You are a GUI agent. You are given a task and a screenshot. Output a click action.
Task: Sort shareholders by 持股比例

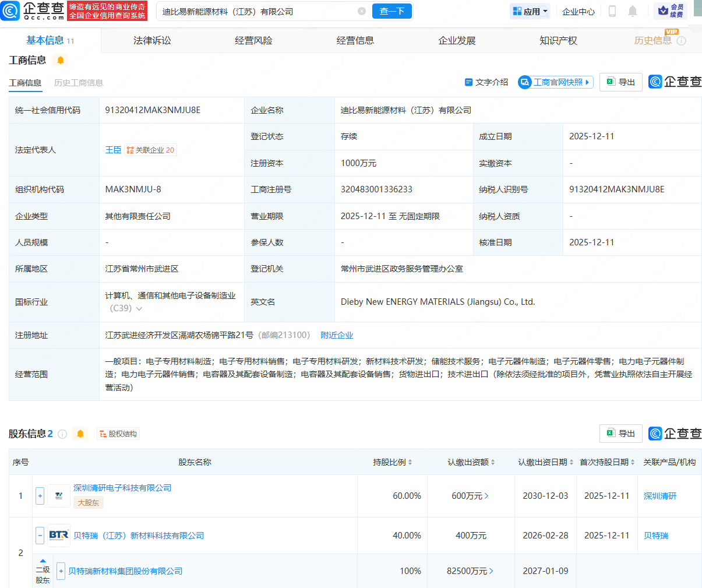point(393,462)
